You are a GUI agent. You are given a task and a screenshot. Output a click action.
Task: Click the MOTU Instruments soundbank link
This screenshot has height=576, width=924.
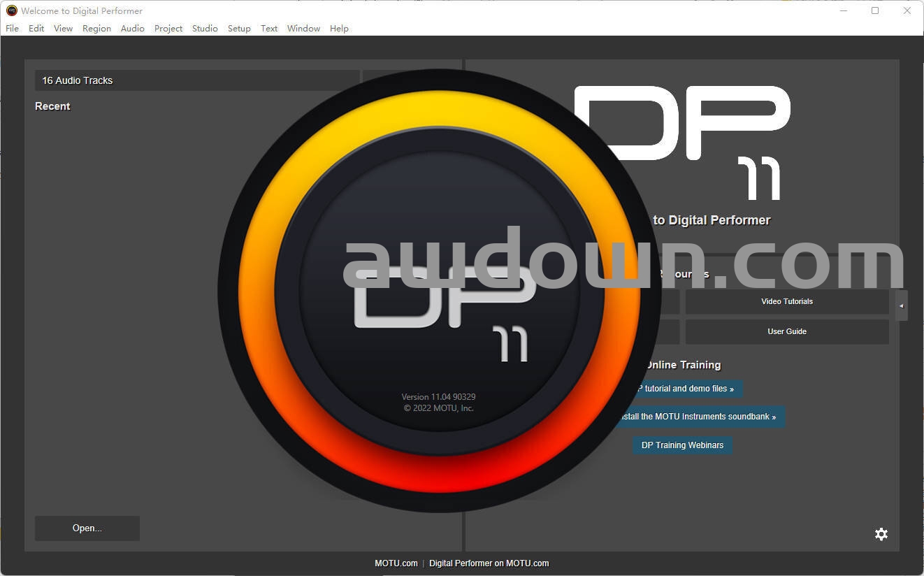point(700,417)
